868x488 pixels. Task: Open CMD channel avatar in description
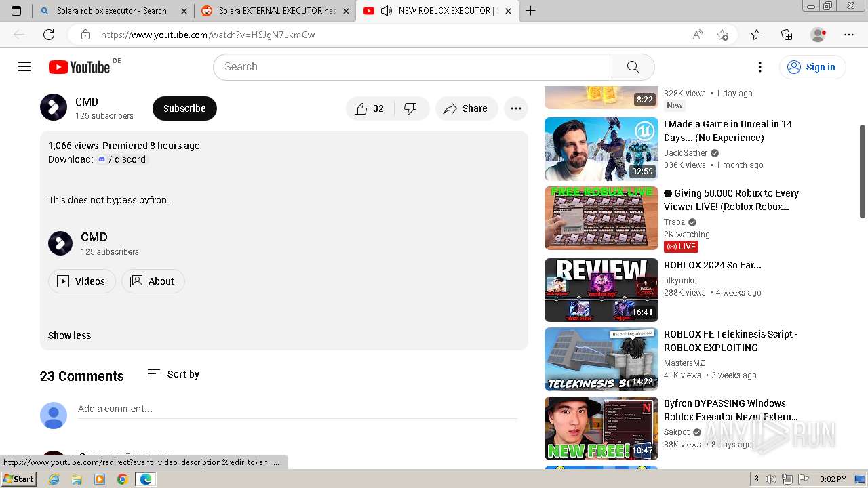[x=60, y=243]
